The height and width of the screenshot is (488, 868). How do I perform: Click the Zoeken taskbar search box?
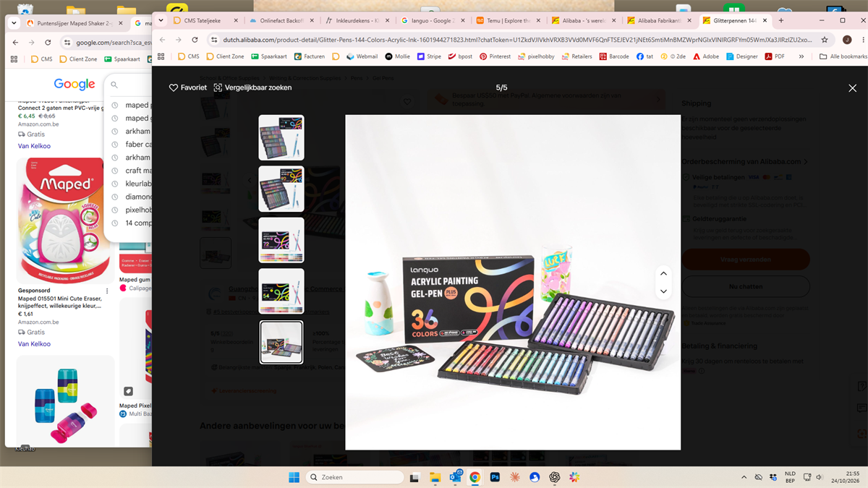(x=354, y=477)
